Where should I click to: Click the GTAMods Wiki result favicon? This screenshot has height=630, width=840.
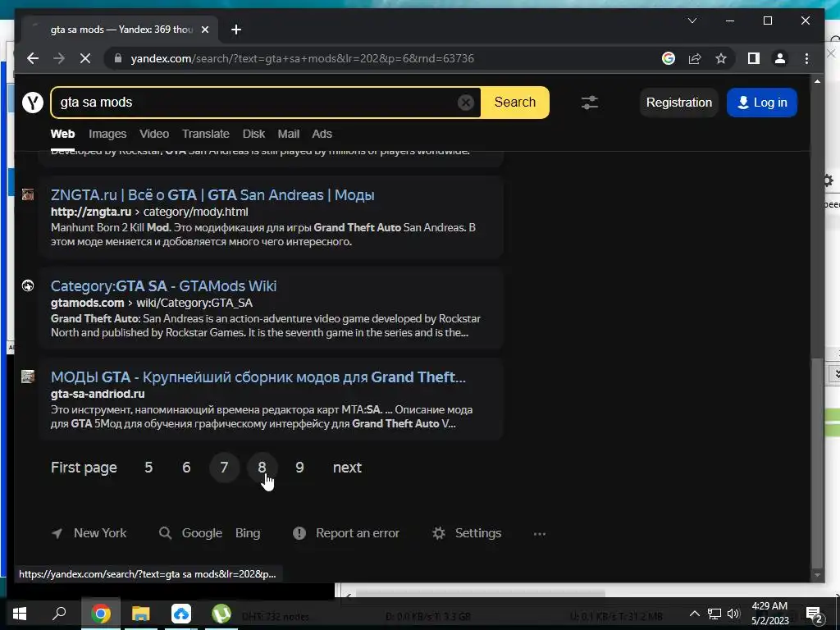tap(28, 285)
